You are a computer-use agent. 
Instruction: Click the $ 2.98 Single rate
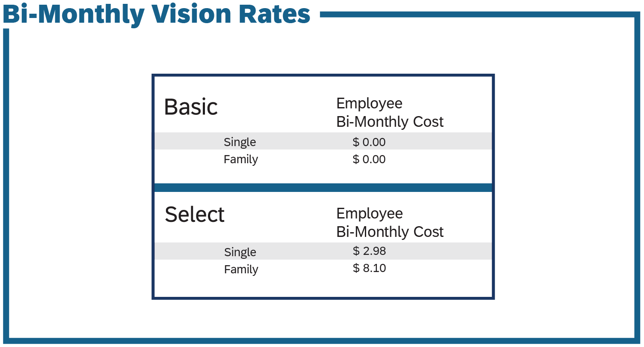click(369, 251)
